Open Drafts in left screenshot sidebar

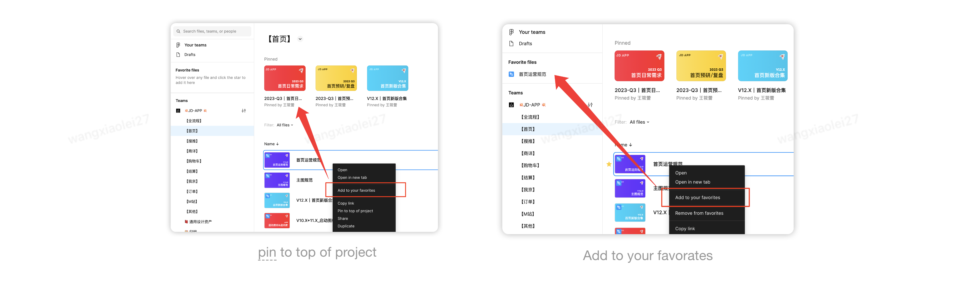point(190,55)
